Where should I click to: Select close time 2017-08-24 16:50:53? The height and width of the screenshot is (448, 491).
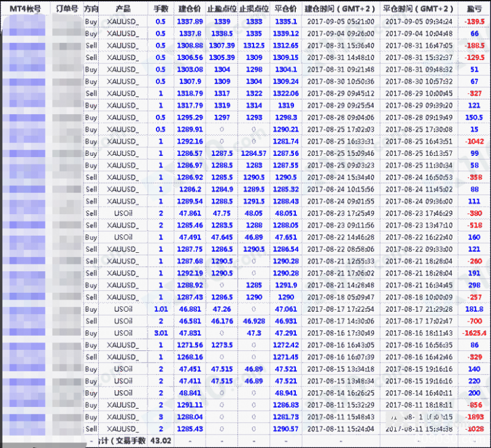(419, 177)
